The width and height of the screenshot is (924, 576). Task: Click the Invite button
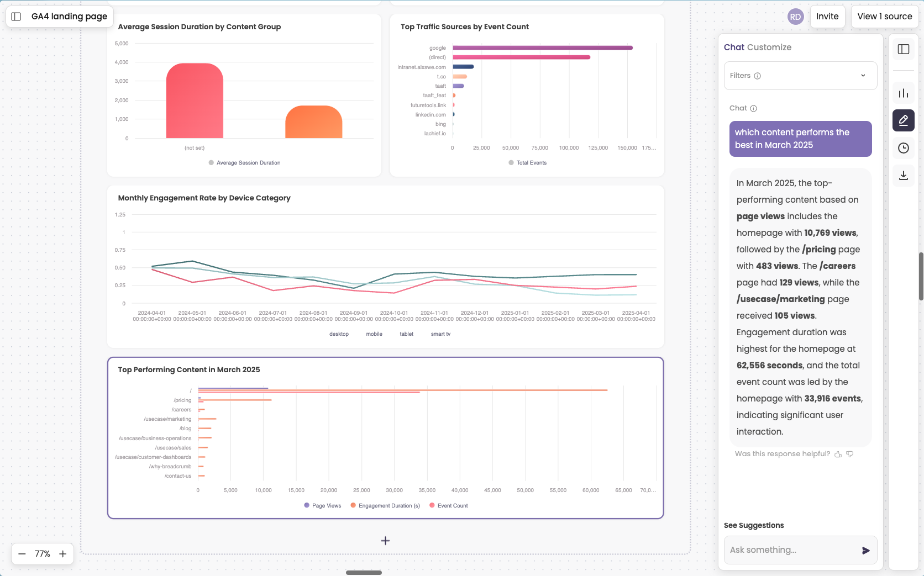(x=827, y=17)
